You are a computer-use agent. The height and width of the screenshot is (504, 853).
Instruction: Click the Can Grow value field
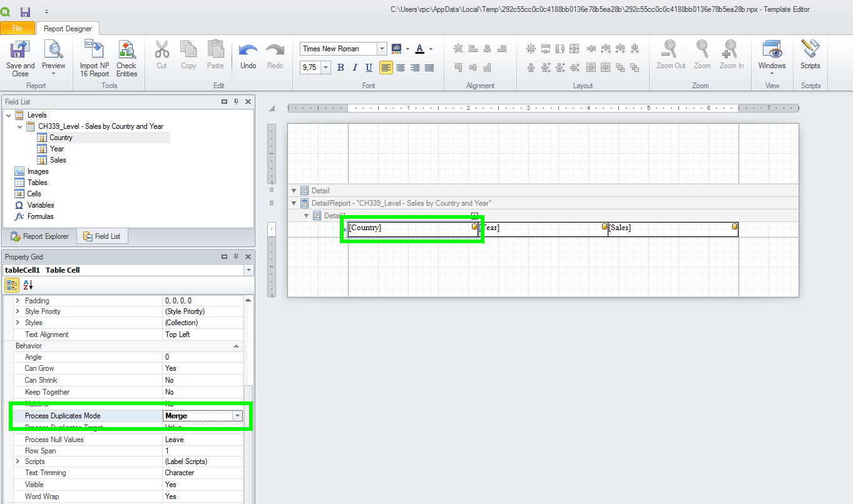203,368
